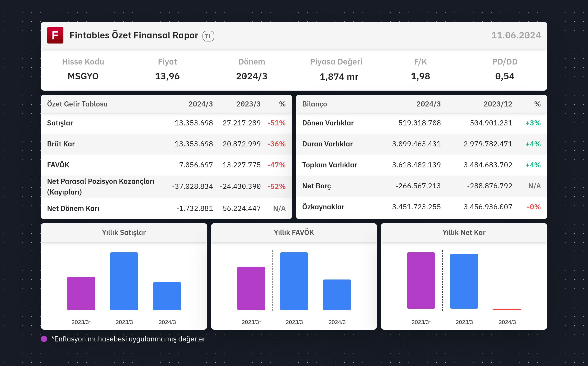Click the blue 2023/3 bar in Yıllık Satışlar

click(x=124, y=281)
